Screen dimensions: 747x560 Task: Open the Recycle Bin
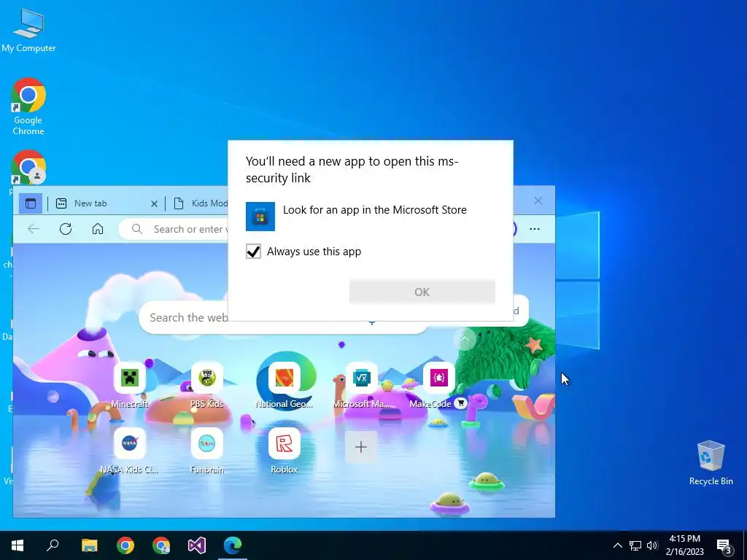[711, 463]
